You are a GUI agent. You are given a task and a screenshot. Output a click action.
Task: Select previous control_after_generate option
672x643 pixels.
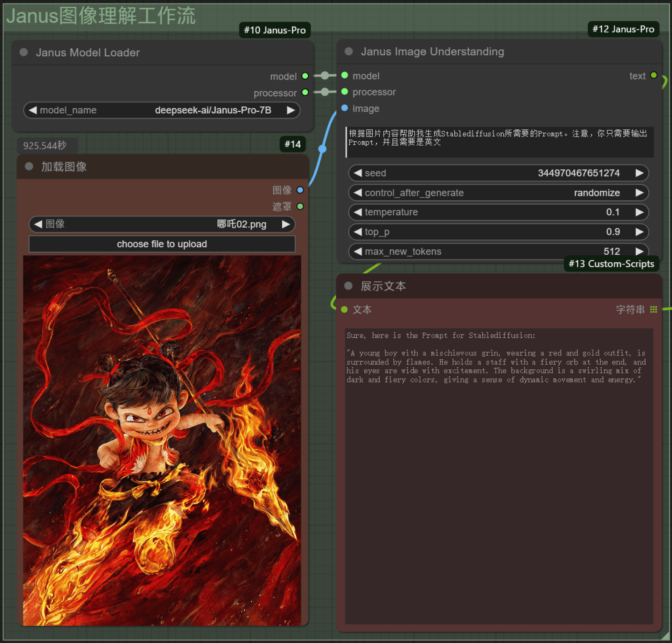pyautogui.click(x=358, y=192)
